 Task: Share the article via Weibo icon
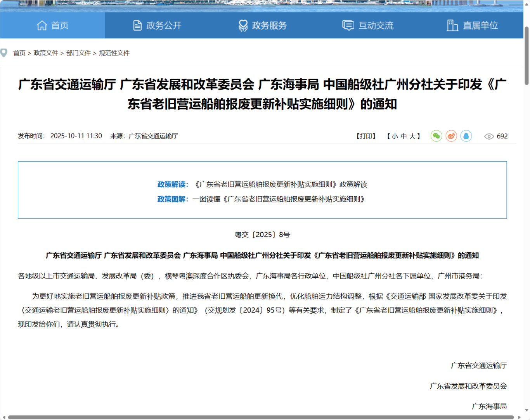(451, 136)
